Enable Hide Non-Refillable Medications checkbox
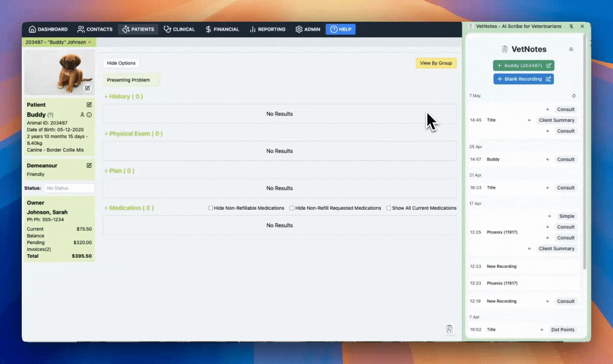Screen dimensions: 613x364 click(211, 208)
